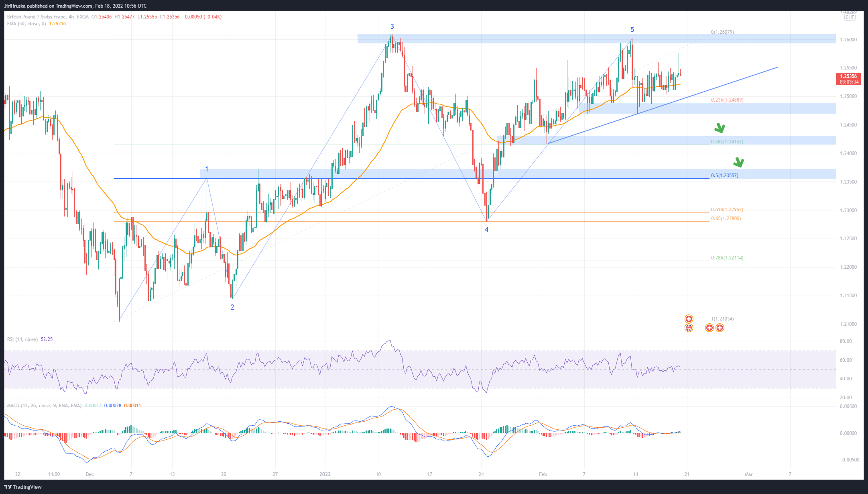This screenshot has height=494, width=868.
Task: Click the Swiss flag icon above UK flag
Action: [689, 319]
